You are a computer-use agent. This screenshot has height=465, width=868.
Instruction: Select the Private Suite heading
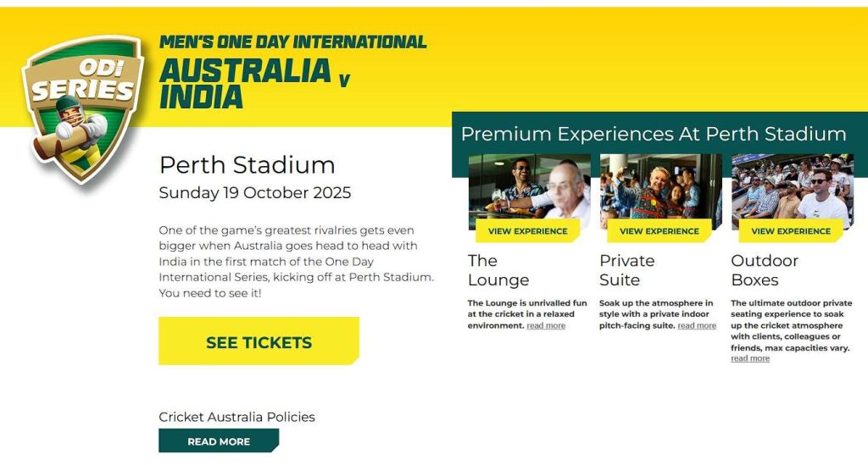pos(627,270)
